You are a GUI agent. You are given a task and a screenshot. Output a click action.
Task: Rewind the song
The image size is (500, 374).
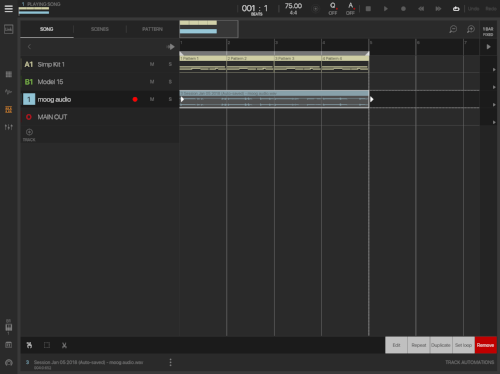pyautogui.click(x=421, y=9)
